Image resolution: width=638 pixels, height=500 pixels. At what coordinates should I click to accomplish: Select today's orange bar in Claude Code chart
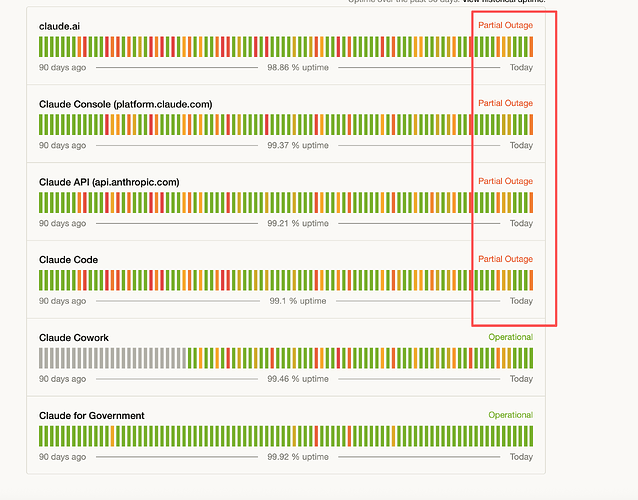[x=531, y=280]
